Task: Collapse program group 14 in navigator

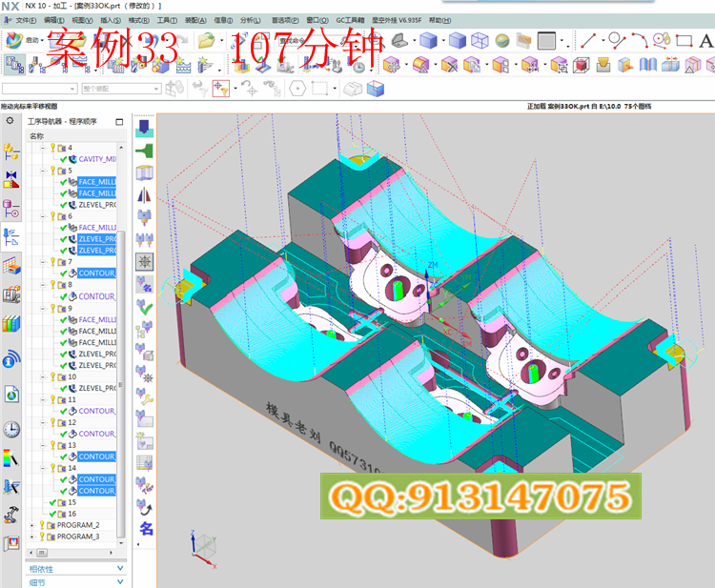Action: (43, 468)
